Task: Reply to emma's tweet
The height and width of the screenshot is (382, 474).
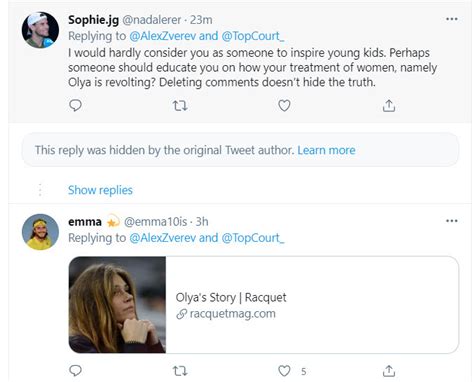Action: (75, 370)
